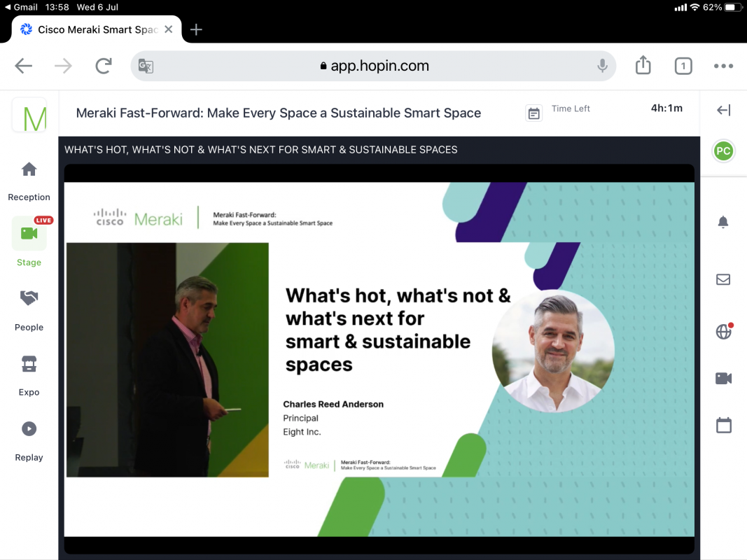Click the event title text
747x560 pixels.
click(278, 113)
